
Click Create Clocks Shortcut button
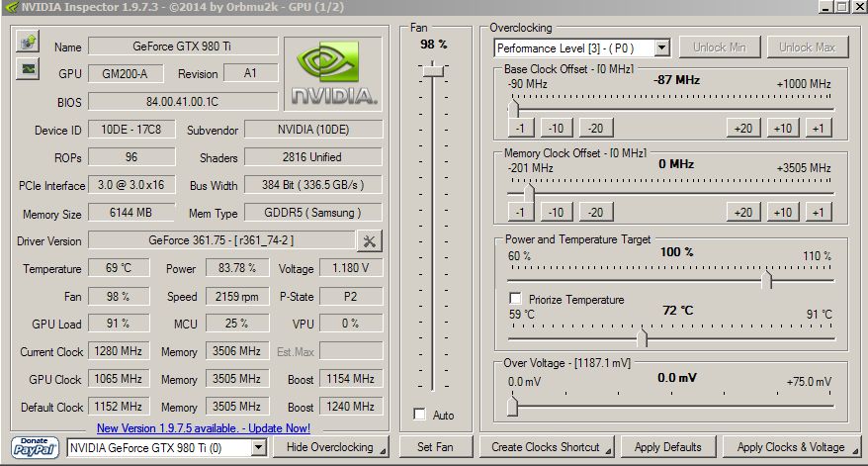point(547,447)
